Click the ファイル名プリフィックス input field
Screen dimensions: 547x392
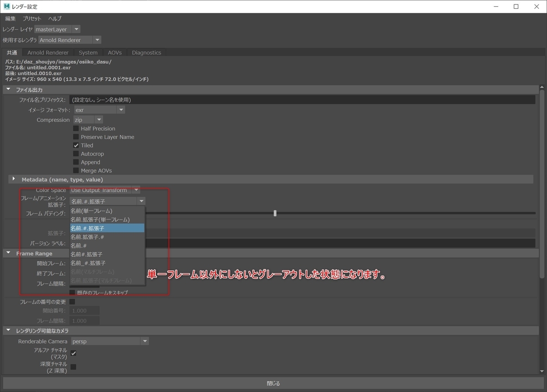pos(303,100)
